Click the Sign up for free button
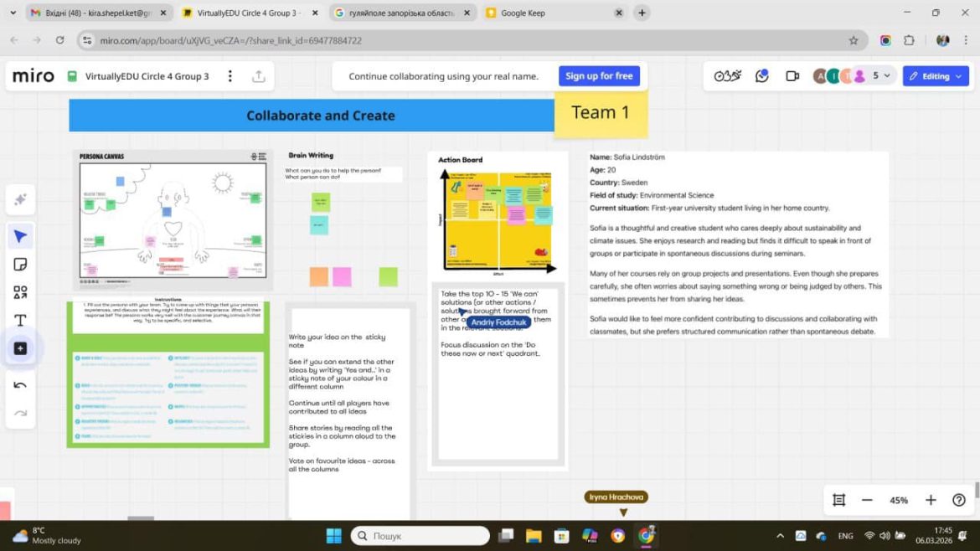The height and width of the screenshot is (551, 980). coord(599,76)
